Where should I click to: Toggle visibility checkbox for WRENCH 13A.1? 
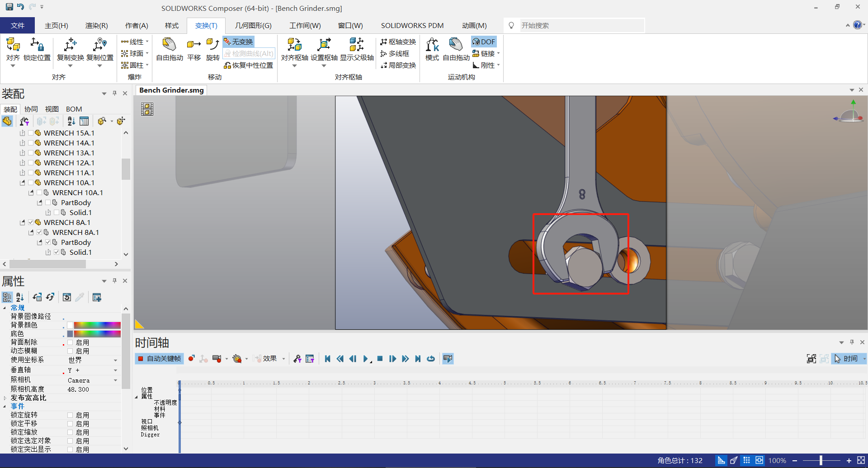click(x=31, y=153)
